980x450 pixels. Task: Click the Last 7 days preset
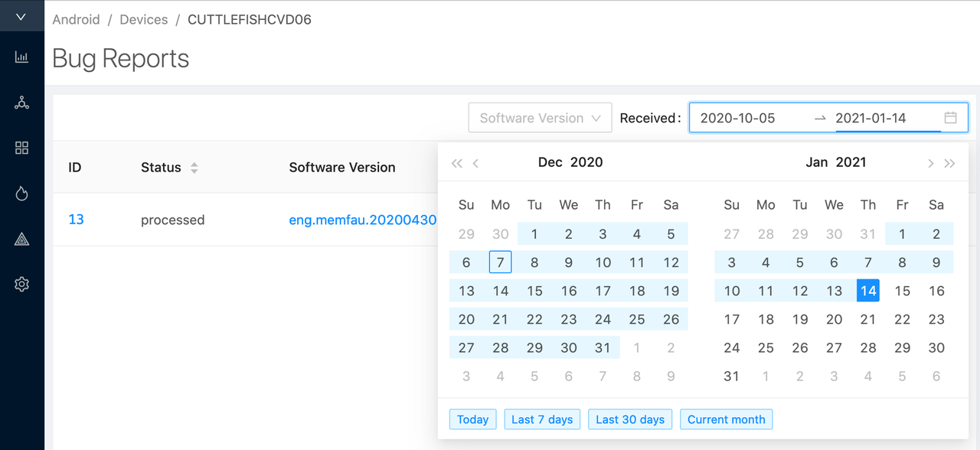[541, 419]
